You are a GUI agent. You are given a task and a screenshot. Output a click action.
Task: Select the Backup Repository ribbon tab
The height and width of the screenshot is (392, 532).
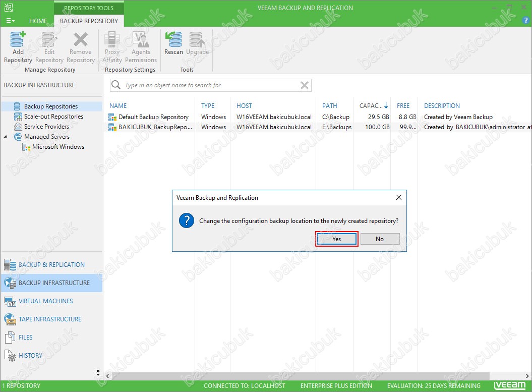click(x=89, y=21)
